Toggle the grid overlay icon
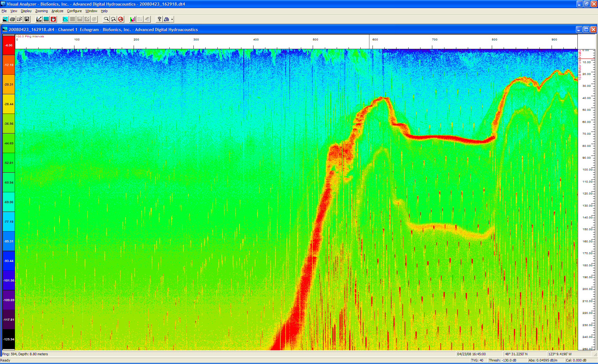The width and height of the screenshot is (598, 364). click(x=46, y=19)
